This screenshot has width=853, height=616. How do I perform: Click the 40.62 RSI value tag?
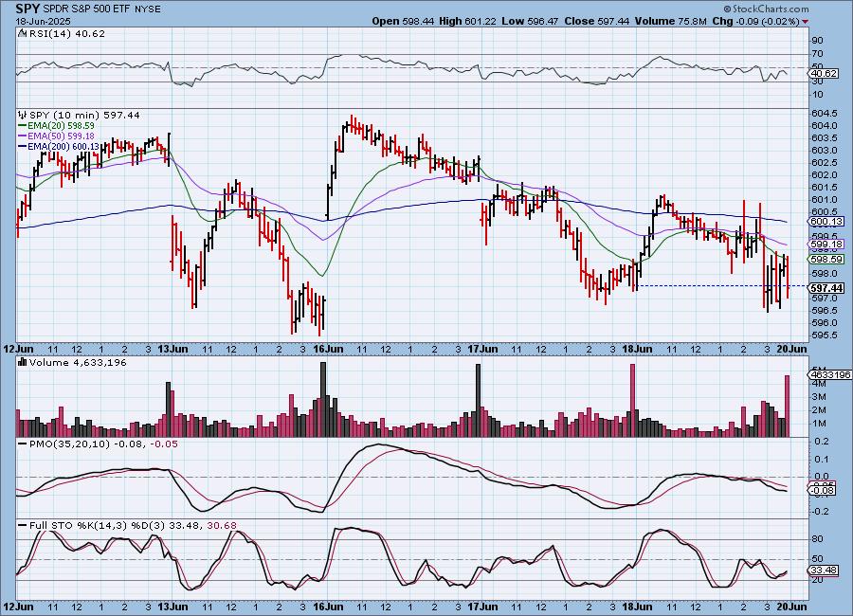click(824, 74)
